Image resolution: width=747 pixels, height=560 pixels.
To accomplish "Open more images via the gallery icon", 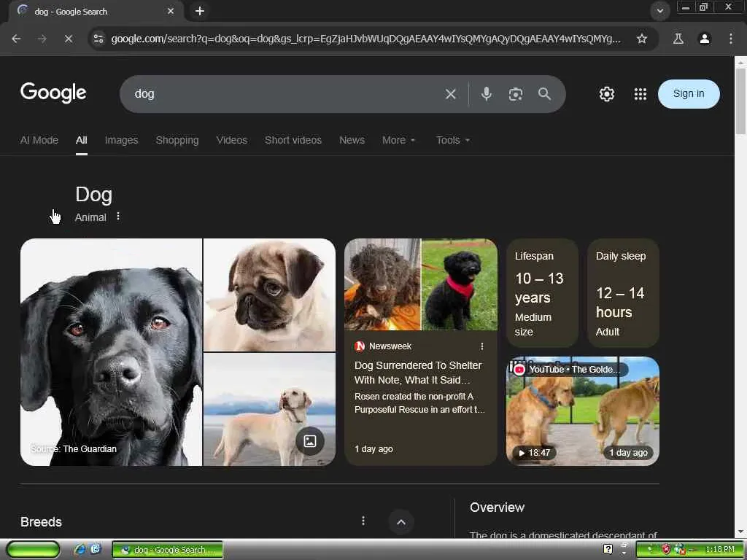I will 309,441.
